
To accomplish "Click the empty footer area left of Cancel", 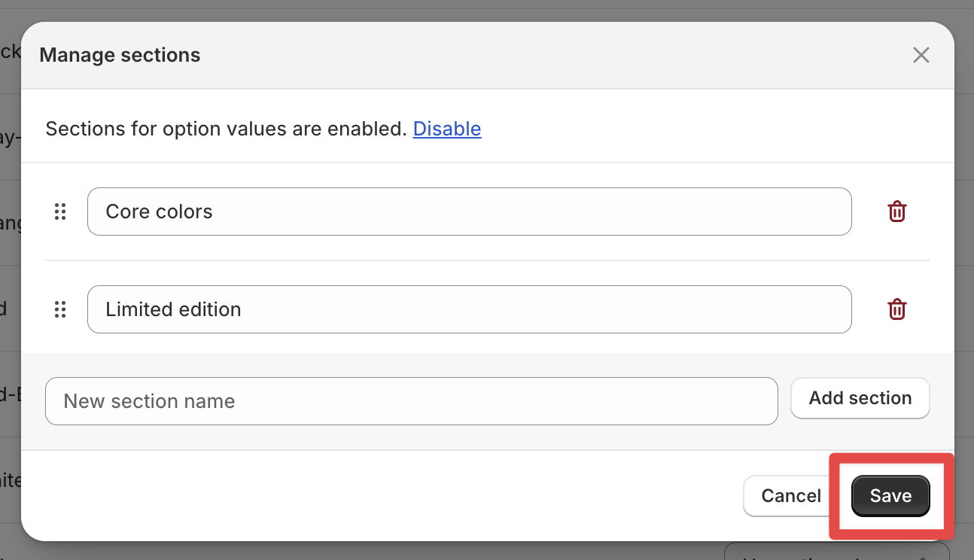I will [x=376, y=496].
